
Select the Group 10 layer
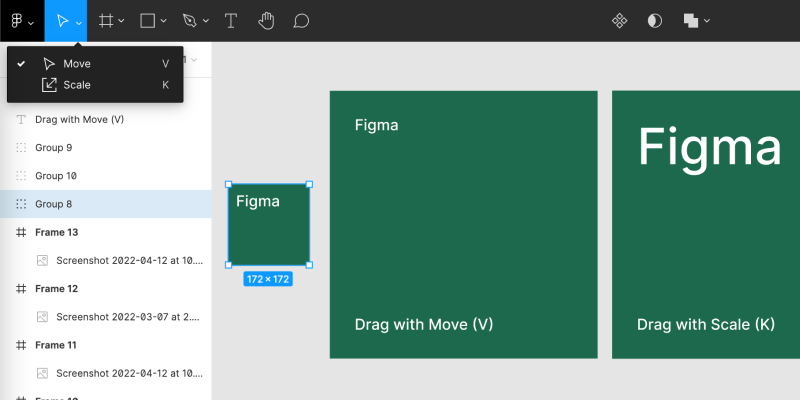(106, 176)
